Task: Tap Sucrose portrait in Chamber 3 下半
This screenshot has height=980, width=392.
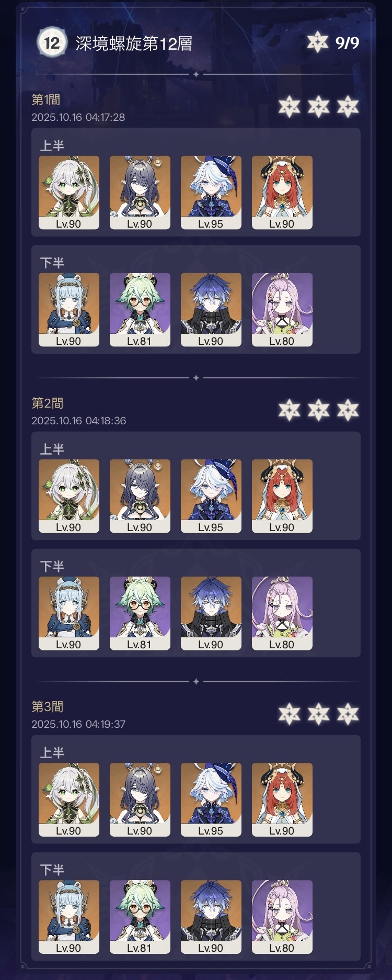Action: (x=140, y=917)
